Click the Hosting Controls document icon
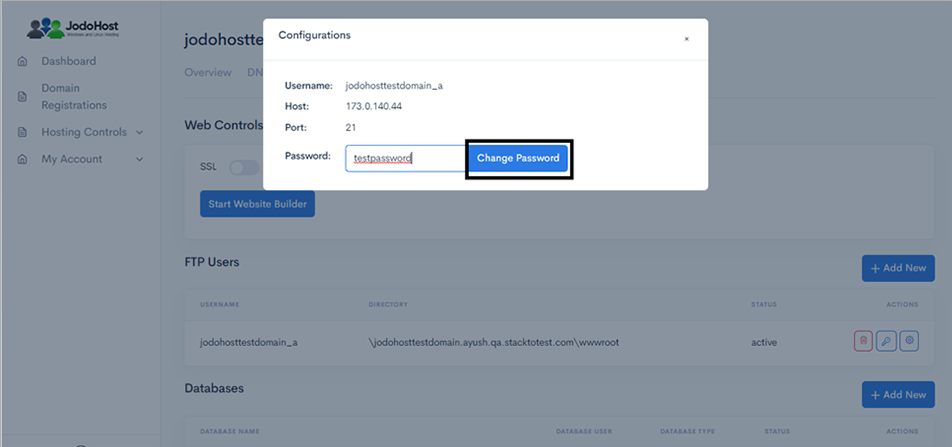The image size is (952, 447). point(22,132)
